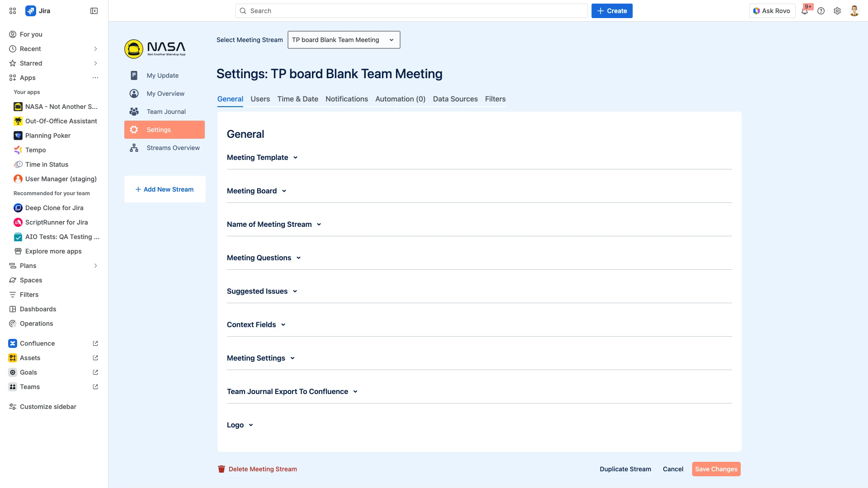Open the Select Meeting Stream dropdown
868x488 pixels.
(344, 40)
